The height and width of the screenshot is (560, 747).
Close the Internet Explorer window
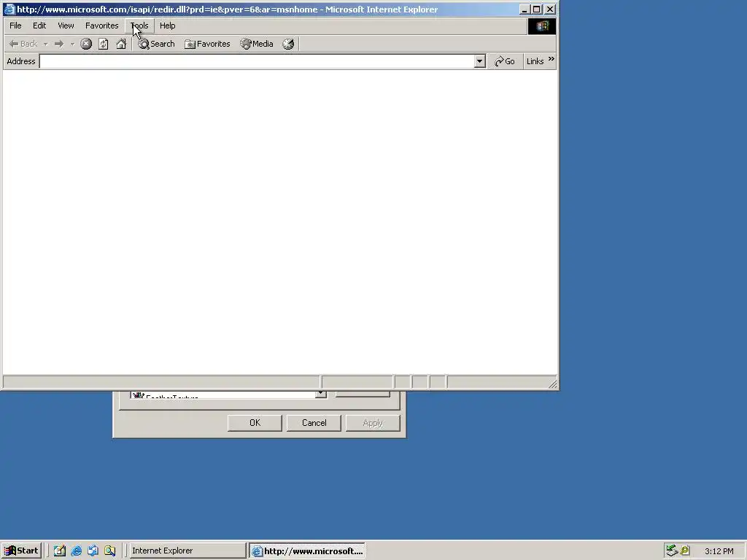pyautogui.click(x=550, y=9)
